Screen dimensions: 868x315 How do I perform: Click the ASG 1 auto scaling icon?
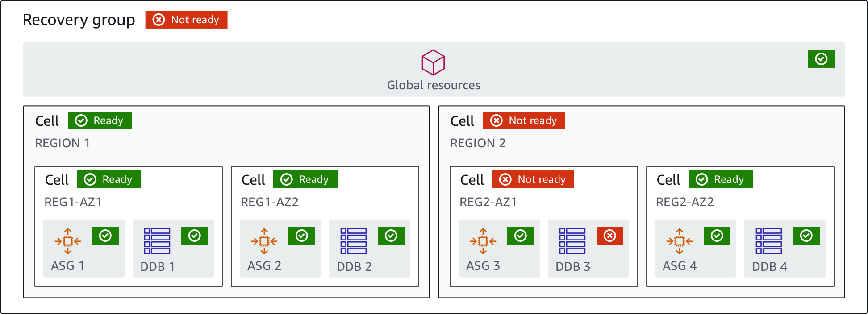(68, 241)
